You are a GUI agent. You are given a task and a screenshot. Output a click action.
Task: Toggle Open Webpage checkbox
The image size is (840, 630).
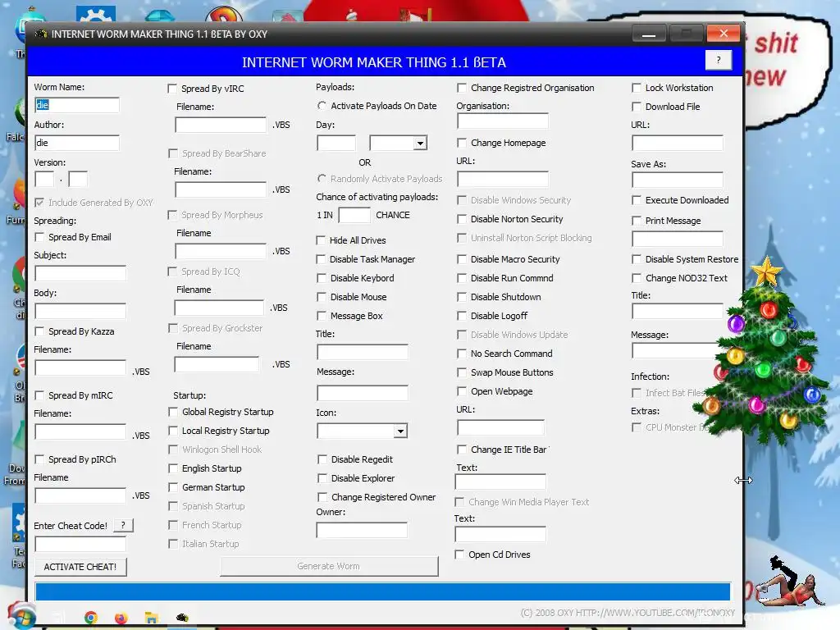pos(461,391)
